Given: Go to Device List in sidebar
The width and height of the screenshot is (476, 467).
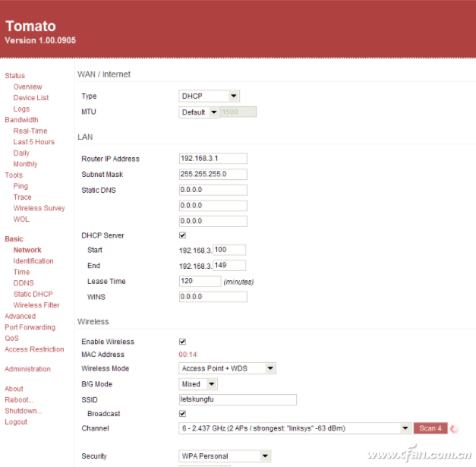Looking at the screenshot, I should [x=31, y=98].
